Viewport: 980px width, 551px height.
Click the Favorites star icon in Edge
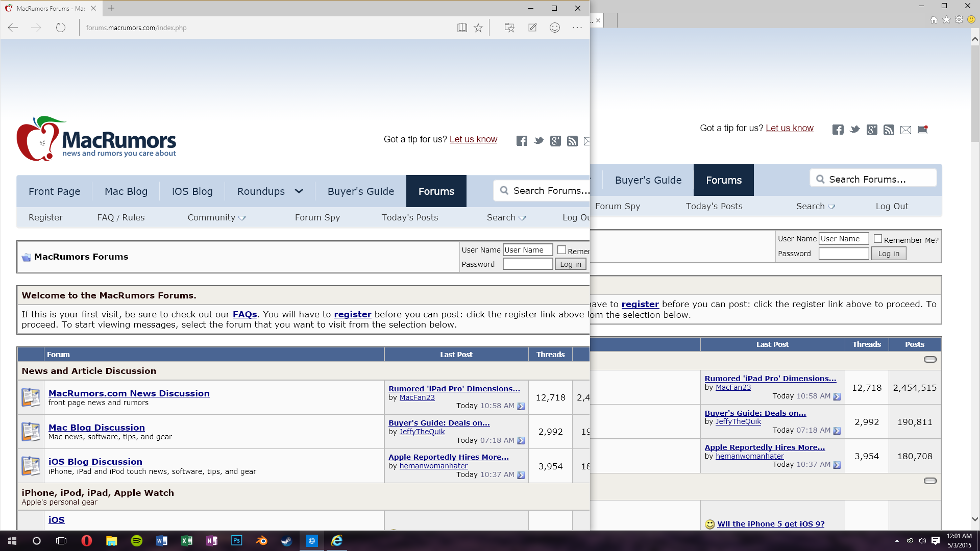tap(478, 28)
